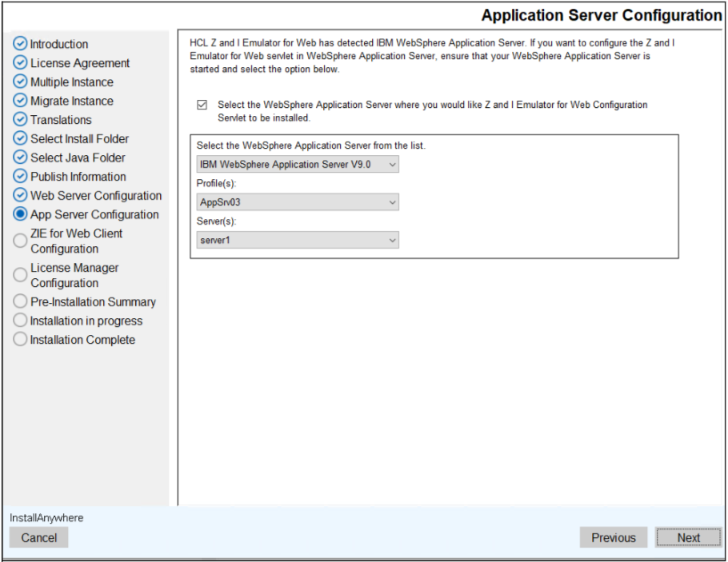Select the Translations step label
Image resolution: width=728 pixels, height=562 pixels.
(x=61, y=120)
